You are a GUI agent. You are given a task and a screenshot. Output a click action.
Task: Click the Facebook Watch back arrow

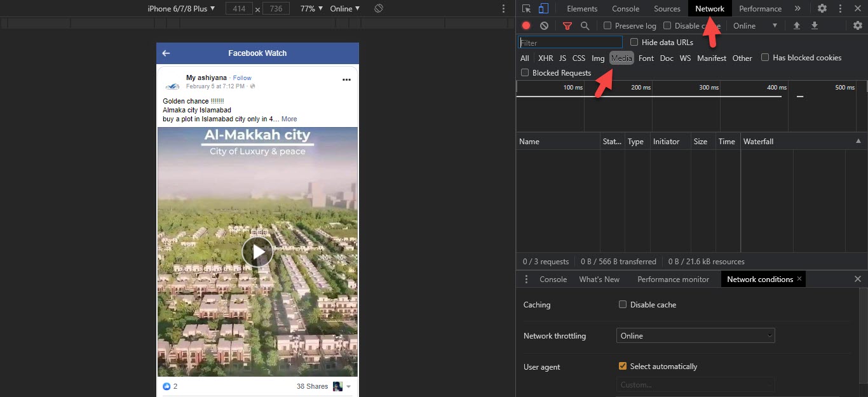pos(166,53)
